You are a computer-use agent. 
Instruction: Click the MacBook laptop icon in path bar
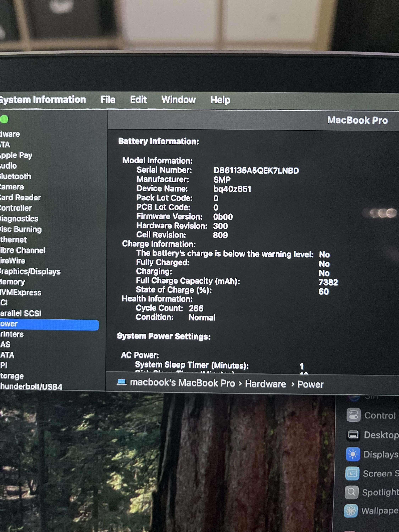(121, 382)
